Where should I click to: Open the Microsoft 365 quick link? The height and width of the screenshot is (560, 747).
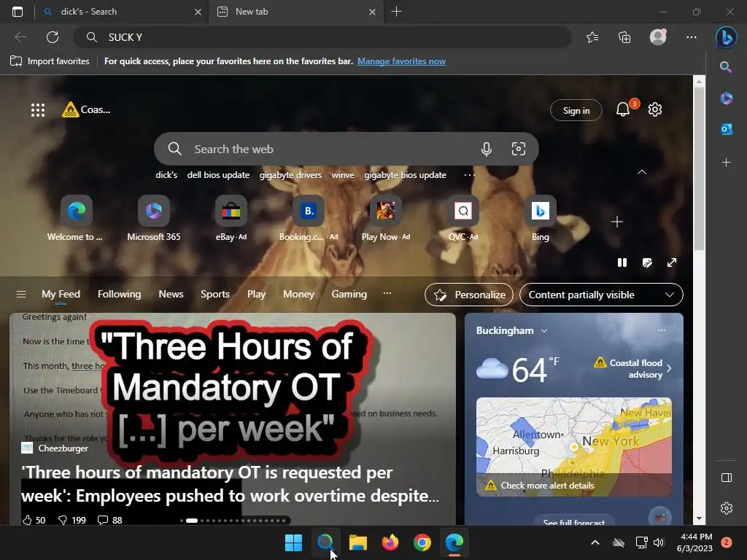coord(153,219)
